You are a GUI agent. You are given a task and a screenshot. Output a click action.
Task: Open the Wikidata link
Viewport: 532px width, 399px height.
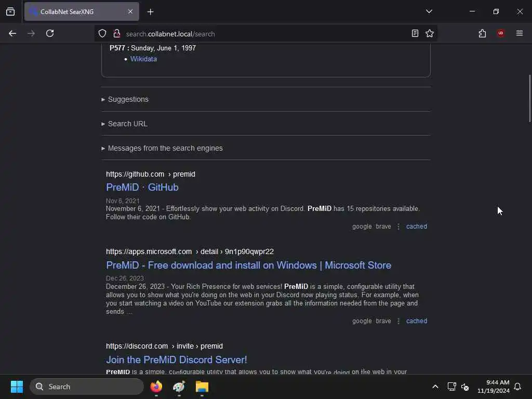pos(143,59)
